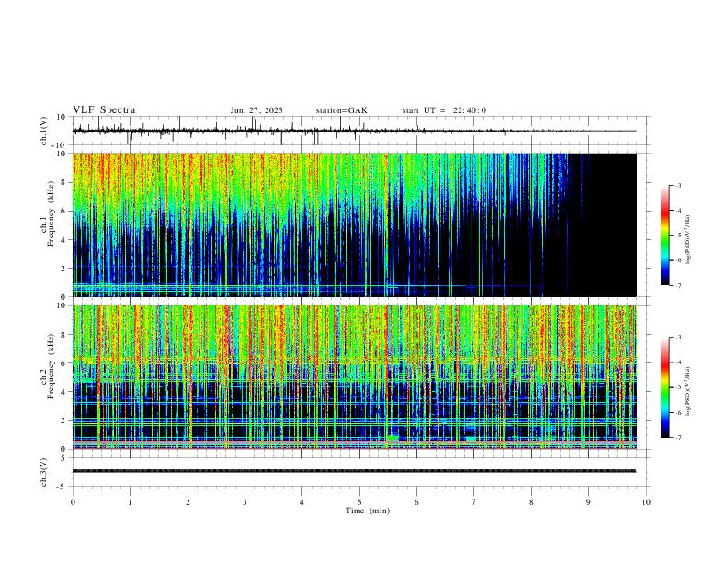Click the ch.2 color bar "log(PSD)(V²/Hz)" label
The width and height of the screenshot is (728, 563).
[x=688, y=391]
